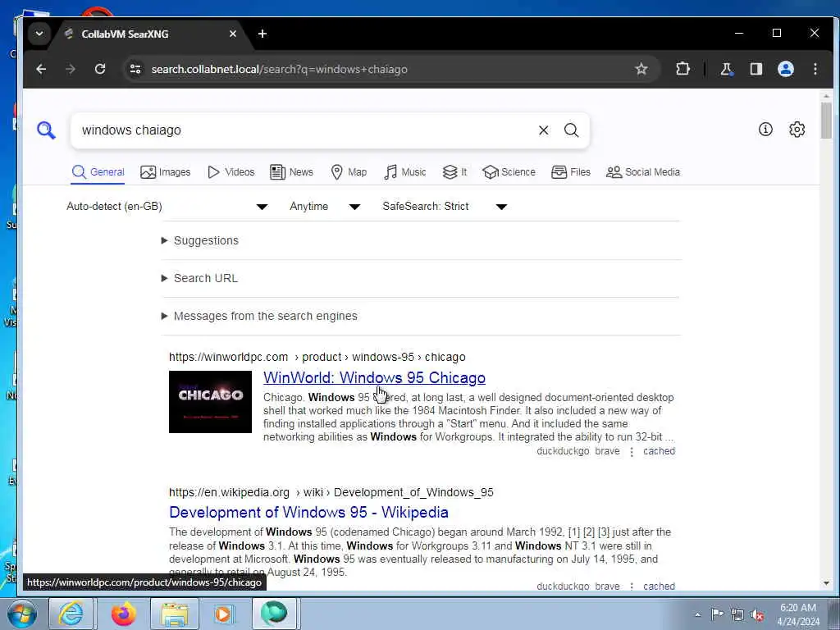Click the address bar URL text
Screen dimensions: 840x630
pos(279,69)
